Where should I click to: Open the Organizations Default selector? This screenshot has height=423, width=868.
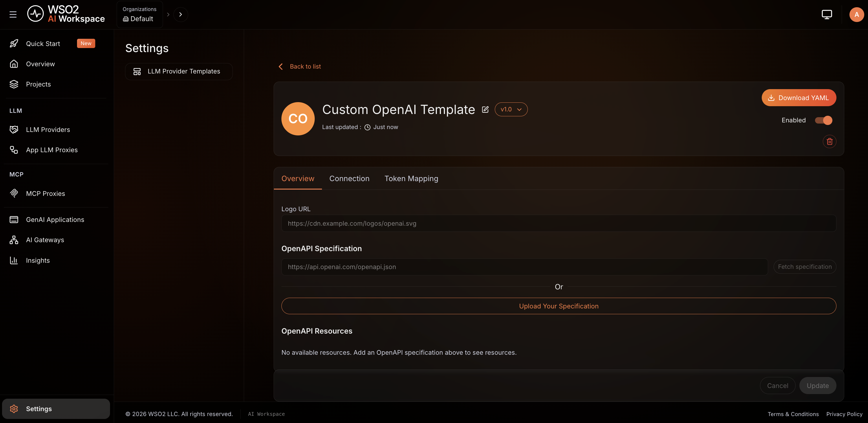click(140, 14)
